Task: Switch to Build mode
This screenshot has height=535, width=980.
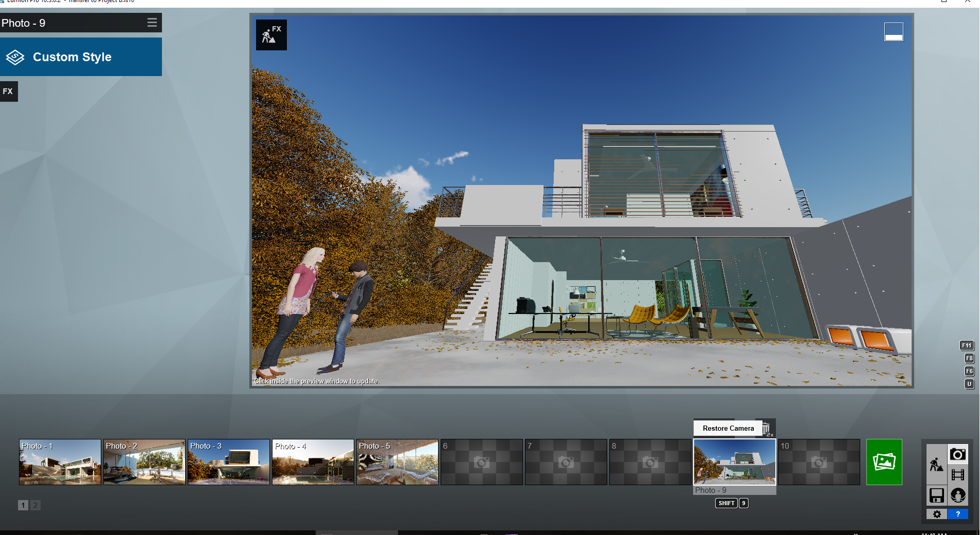Action: click(x=936, y=465)
